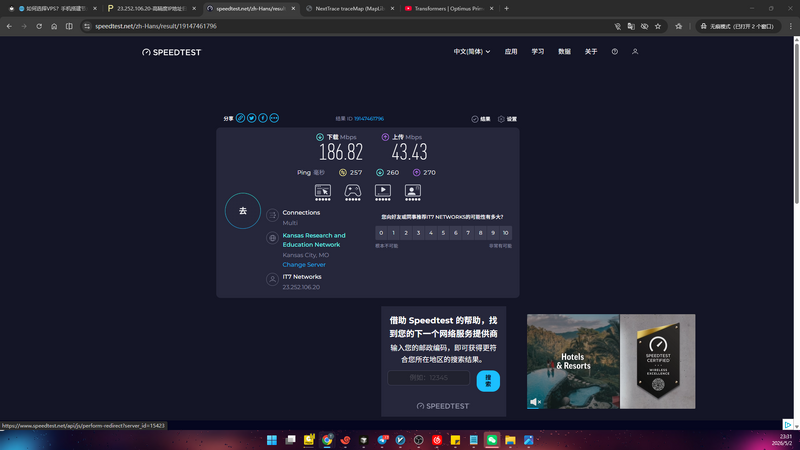Screen dimensions: 800x450
Task: Start test with the 去 Go button
Action: tap(243, 211)
